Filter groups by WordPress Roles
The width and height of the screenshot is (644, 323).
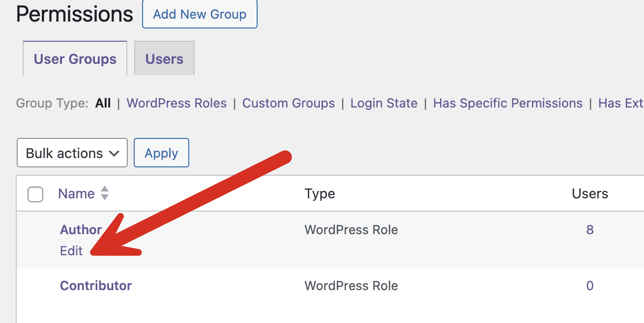pyautogui.click(x=176, y=104)
